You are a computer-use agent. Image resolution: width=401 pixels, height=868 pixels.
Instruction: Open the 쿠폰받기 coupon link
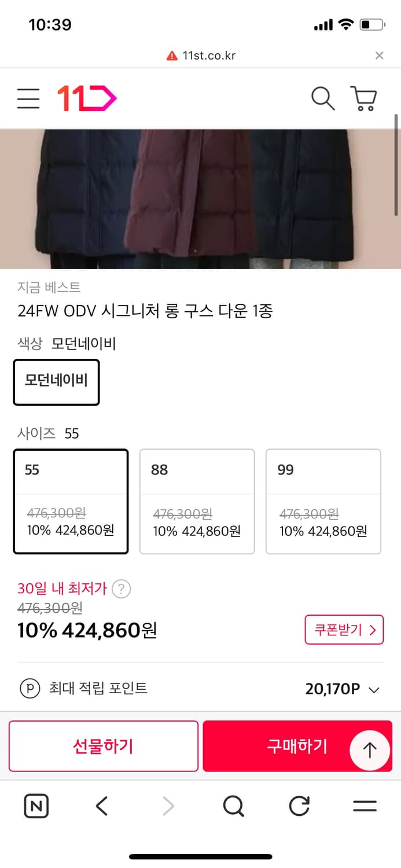(x=344, y=630)
